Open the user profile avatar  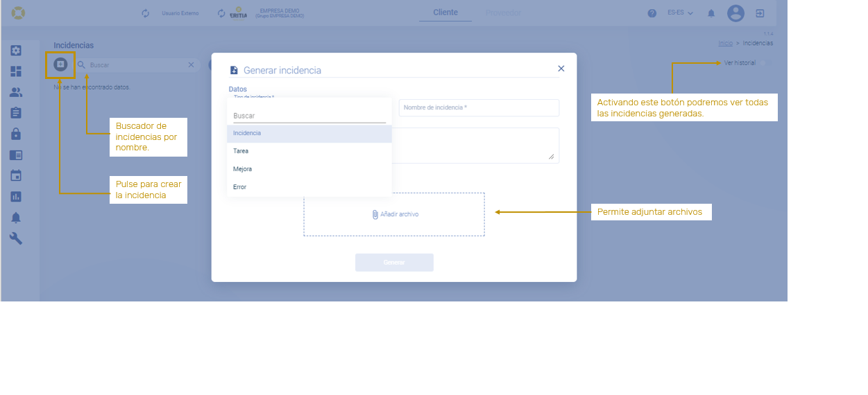[735, 13]
